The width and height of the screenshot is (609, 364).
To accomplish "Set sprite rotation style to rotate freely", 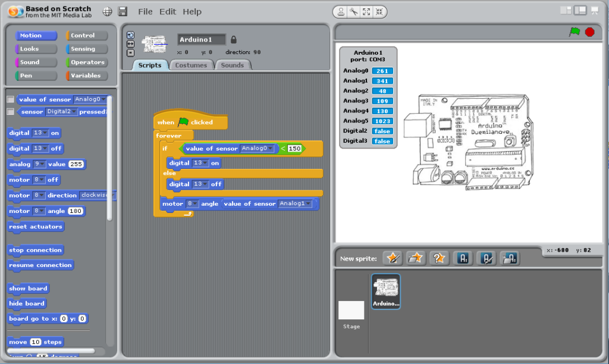I will pos(130,35).
